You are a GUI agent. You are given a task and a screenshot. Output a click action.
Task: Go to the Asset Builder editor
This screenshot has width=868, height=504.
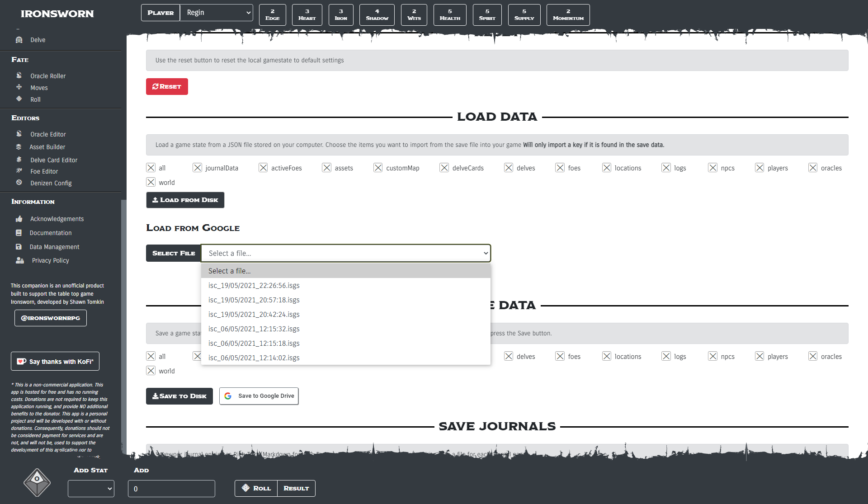(x=47, y=147)
